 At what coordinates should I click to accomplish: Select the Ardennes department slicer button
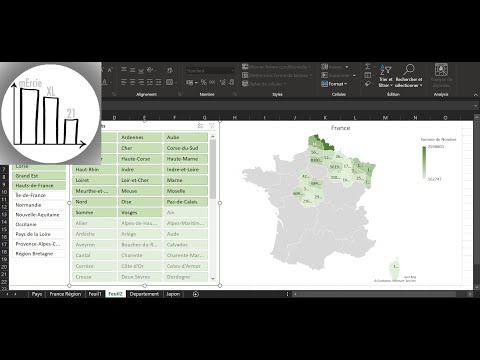click(140, 137)
